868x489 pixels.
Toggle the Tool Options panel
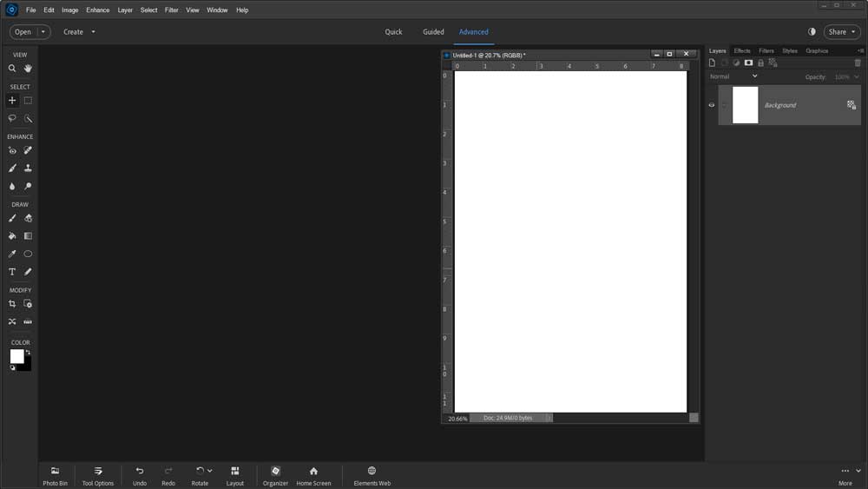(x=98, y=476)
